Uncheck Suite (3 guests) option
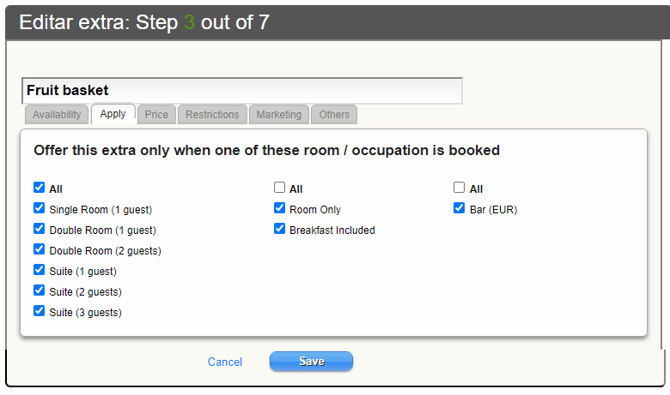Viewport: 670px width, 395px height. pyautogui.click(x=39, y=310)
